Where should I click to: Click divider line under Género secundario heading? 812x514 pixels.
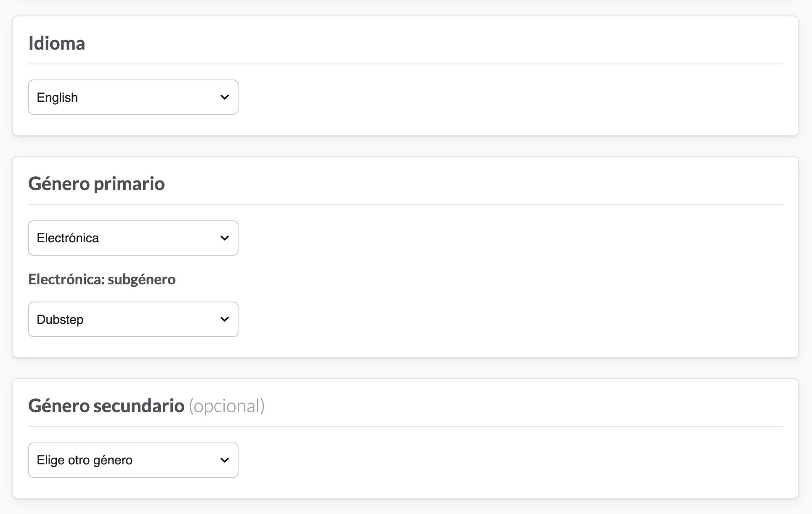point(405,427)
